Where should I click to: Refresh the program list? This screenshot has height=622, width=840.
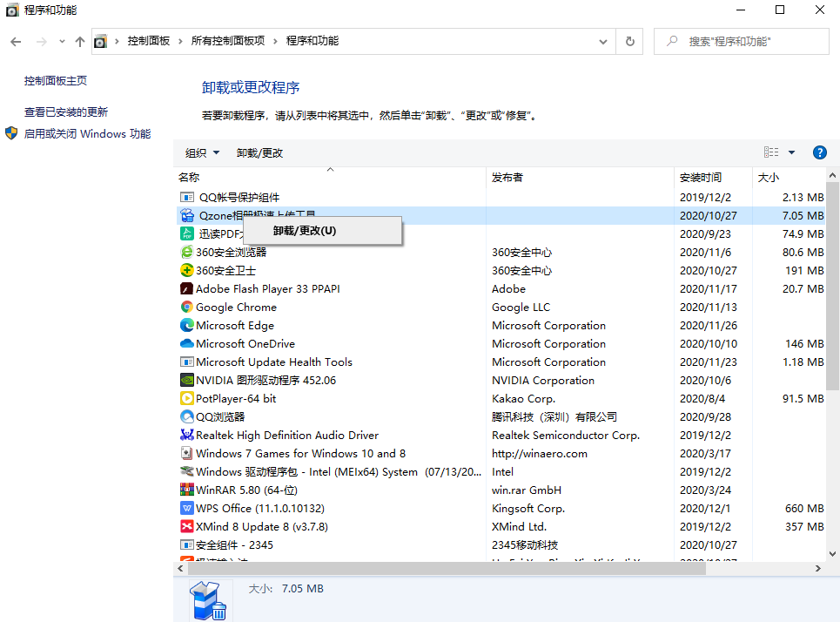coord(629,41)
